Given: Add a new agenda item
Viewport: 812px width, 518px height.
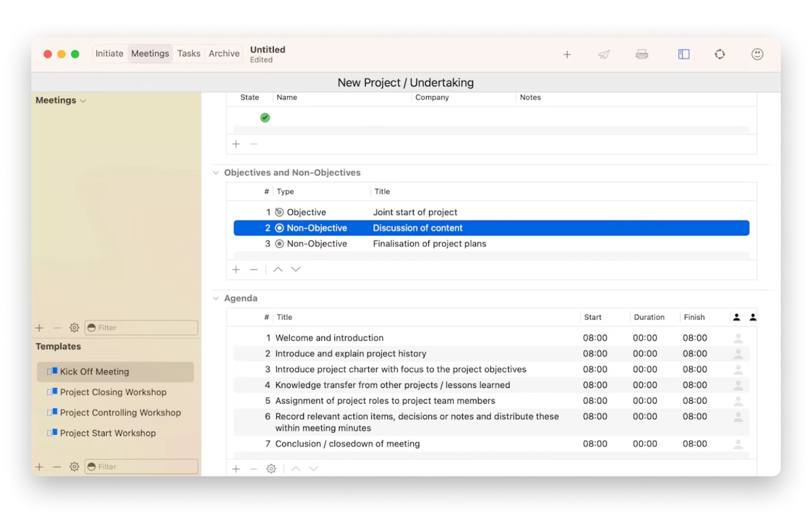Looking at the screenshot, I should coord(236,469).
